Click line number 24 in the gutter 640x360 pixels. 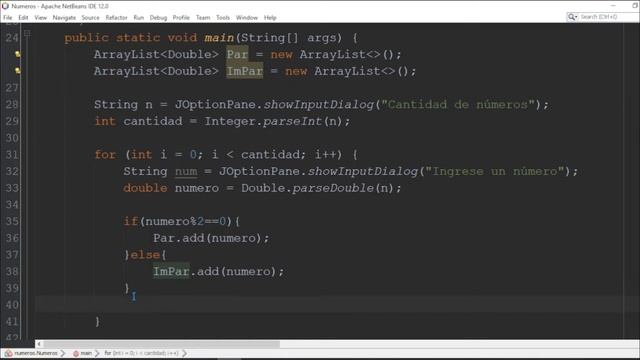coord(12,38)
